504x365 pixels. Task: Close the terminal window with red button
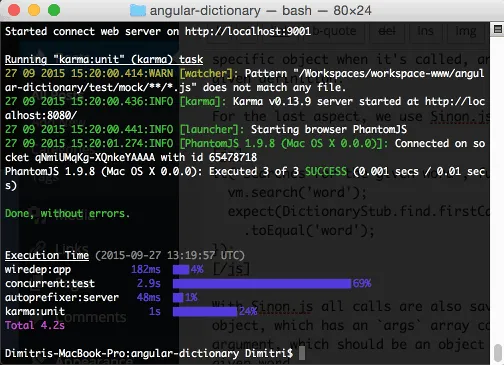(x=14, y=10)
